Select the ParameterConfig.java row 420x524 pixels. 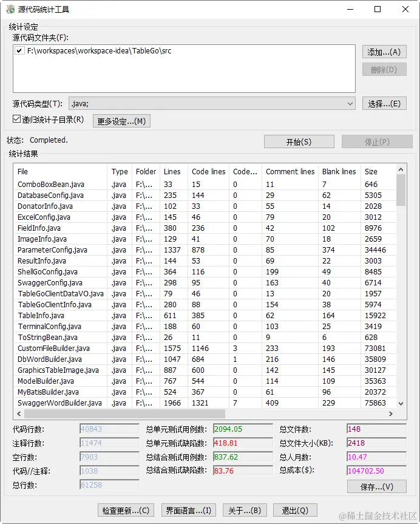tap(205, 250)
